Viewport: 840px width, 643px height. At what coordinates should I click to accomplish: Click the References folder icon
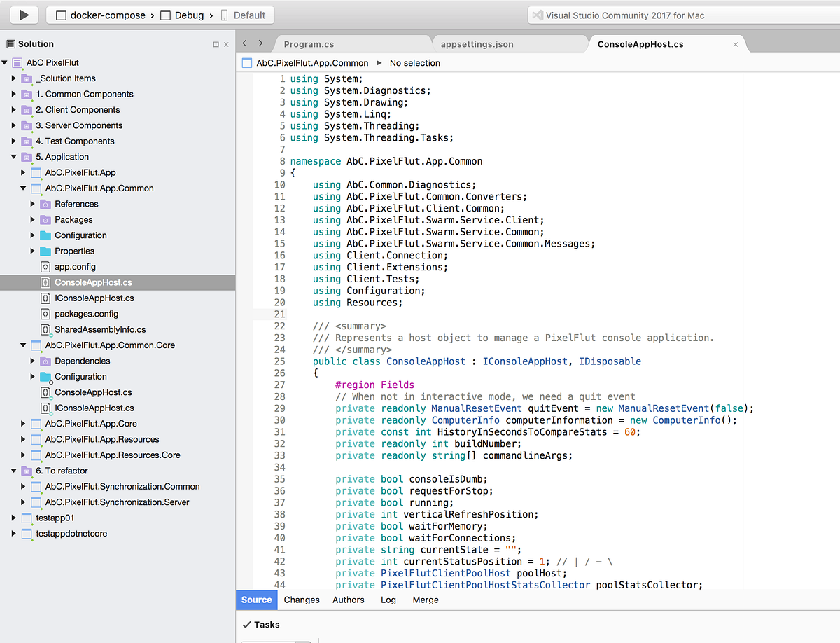pyautogui.click(x=45, y=204)
